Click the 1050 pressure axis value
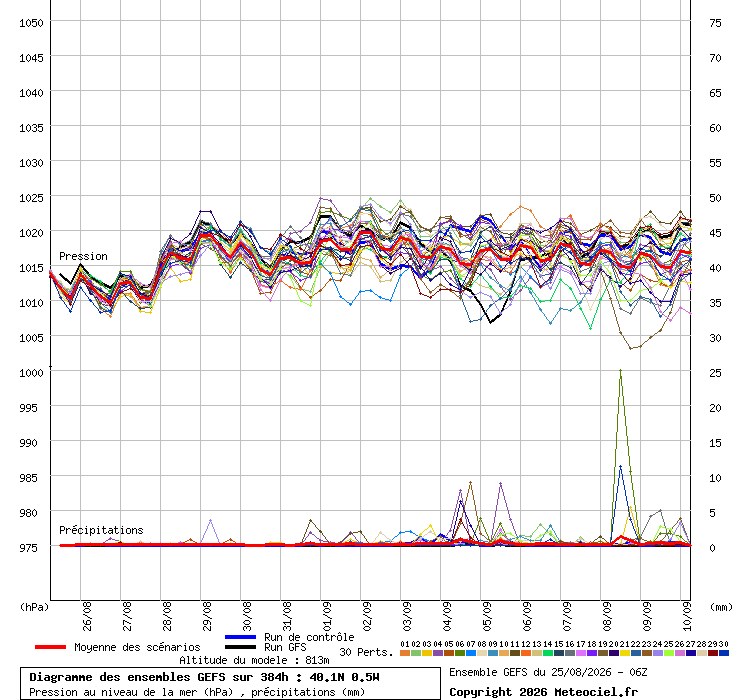 31,23
